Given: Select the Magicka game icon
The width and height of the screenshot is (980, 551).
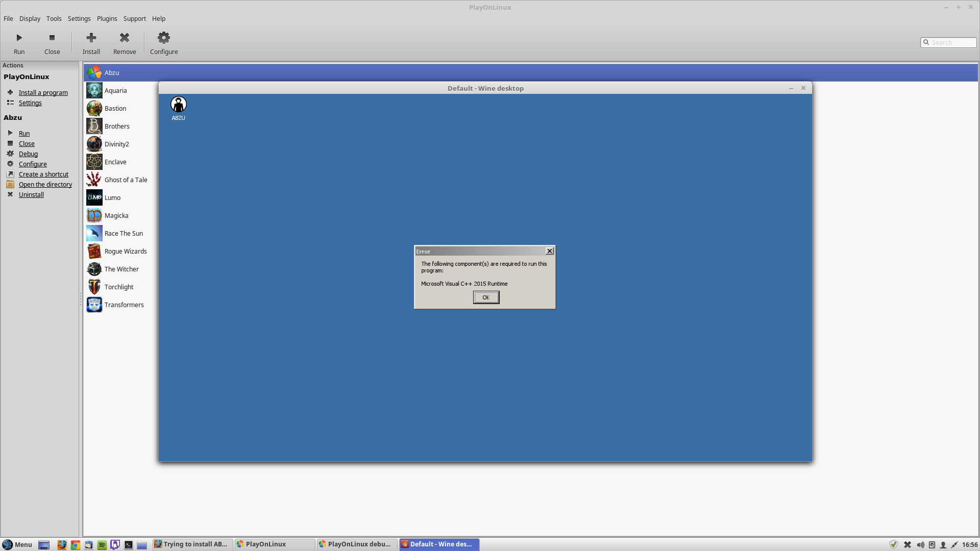Looking at the screenshot, I should coord(94,215).
